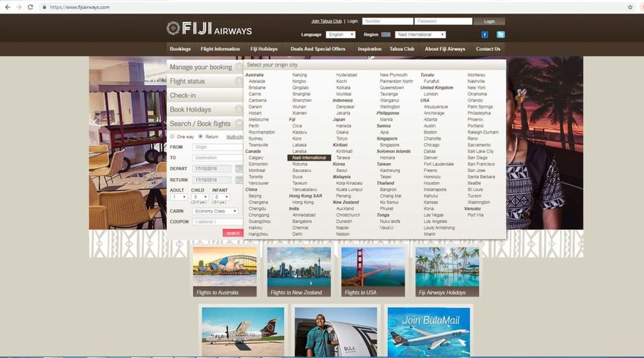This screenshot has height=358, width=644.
Task: Open the return date calendar icon
Action: [239, 180]
